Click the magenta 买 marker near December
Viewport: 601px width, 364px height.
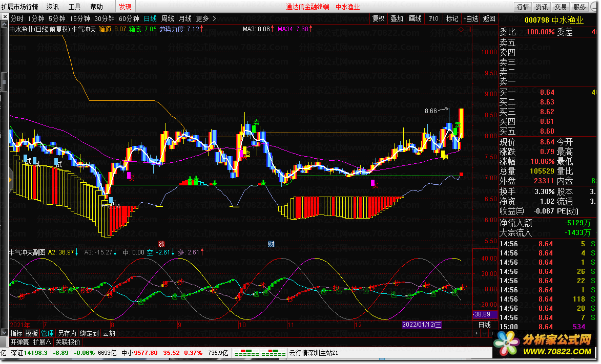point(374,184)
